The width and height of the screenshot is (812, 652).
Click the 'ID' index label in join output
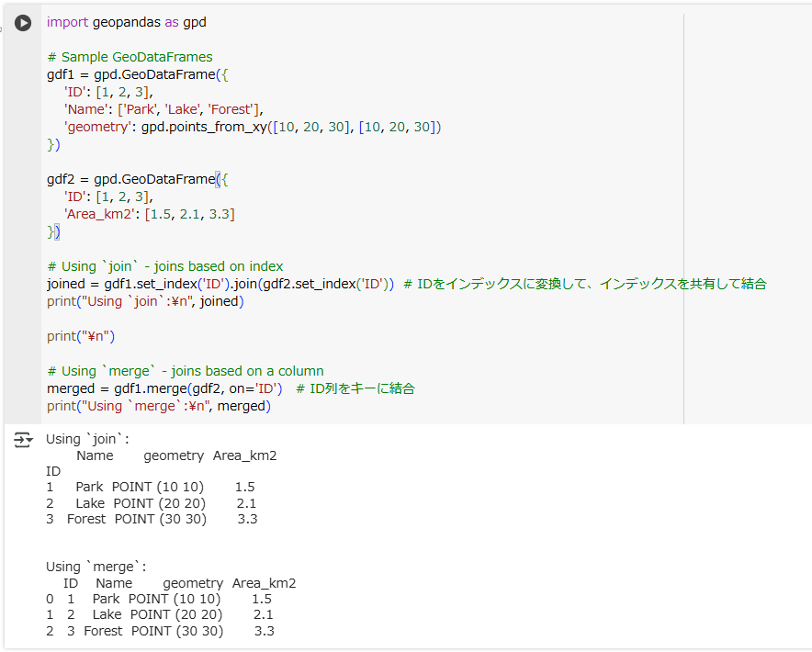click(53, 471)
